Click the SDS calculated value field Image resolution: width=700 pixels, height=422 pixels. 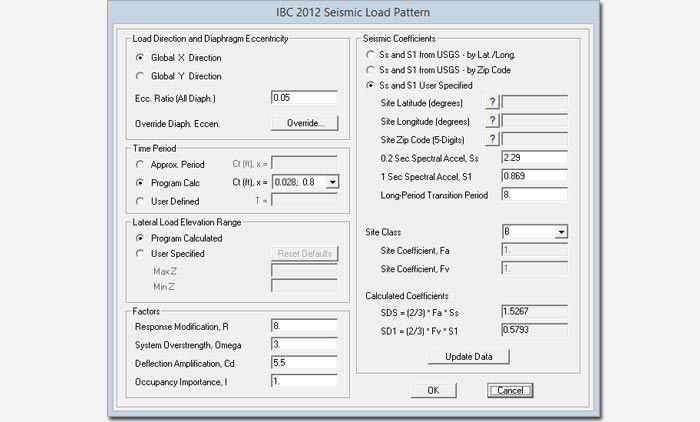tap(535, 312)
